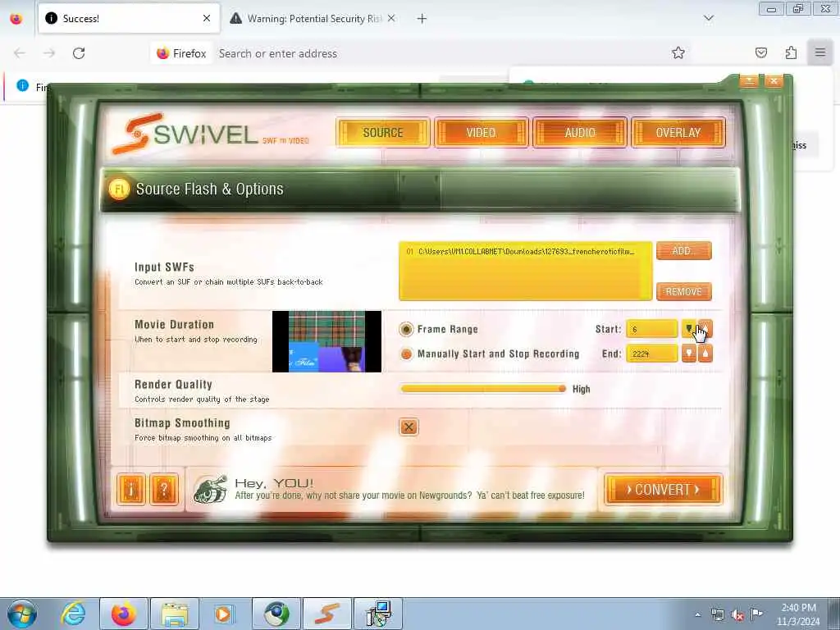
Task: Select the Frame Range radio option
Action: [x=407, y=329]
